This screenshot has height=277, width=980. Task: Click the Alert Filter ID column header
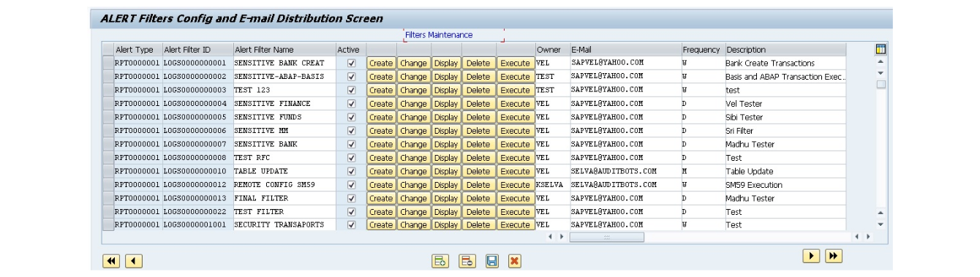pyautogui.click(x=197, y=50)
